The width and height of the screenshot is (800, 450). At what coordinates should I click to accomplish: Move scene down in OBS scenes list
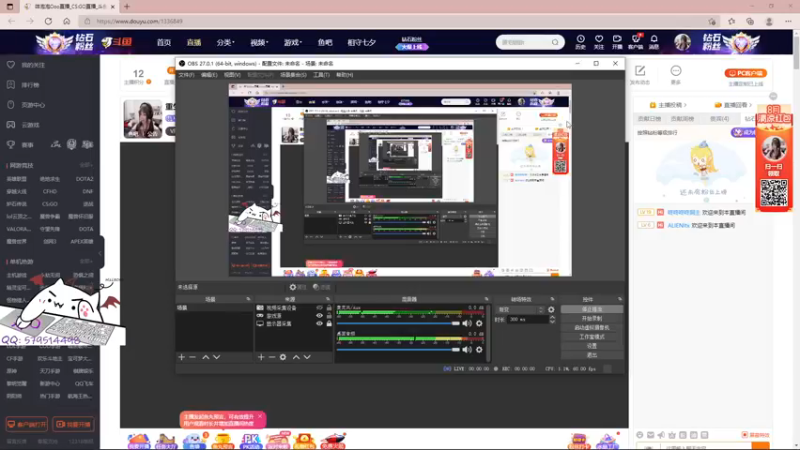217,357
